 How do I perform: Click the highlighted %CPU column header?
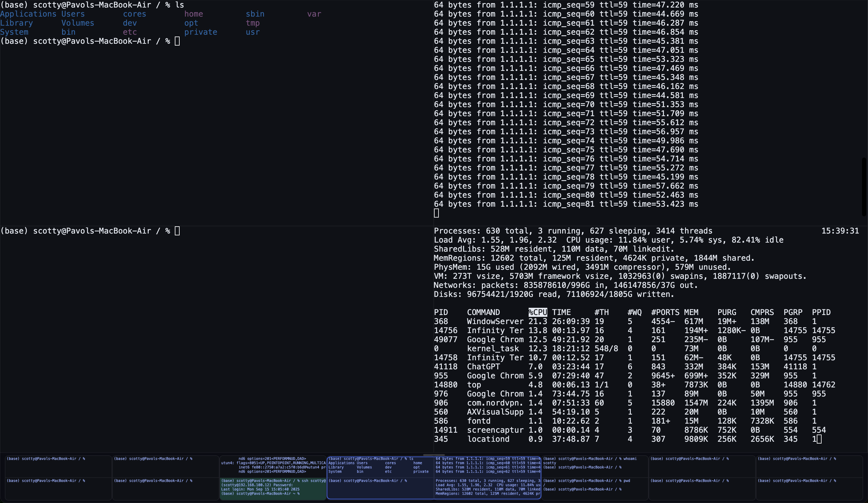[538, 312]
